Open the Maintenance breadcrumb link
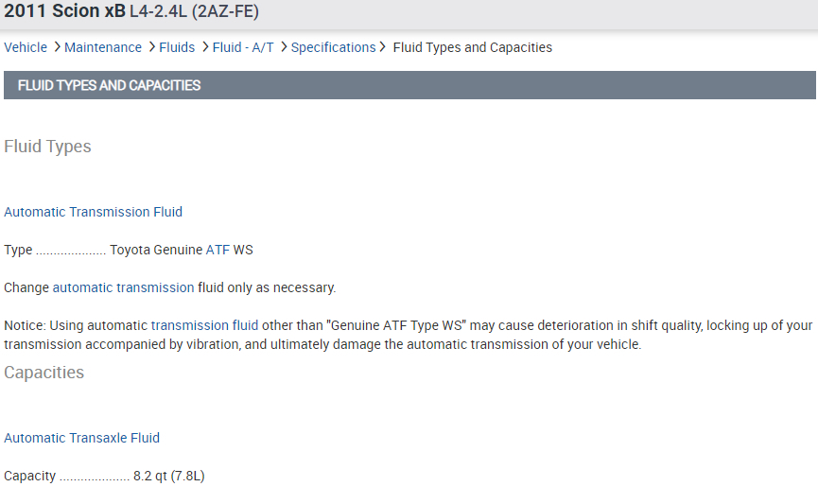818x504 pixels. tap(103, 47)
